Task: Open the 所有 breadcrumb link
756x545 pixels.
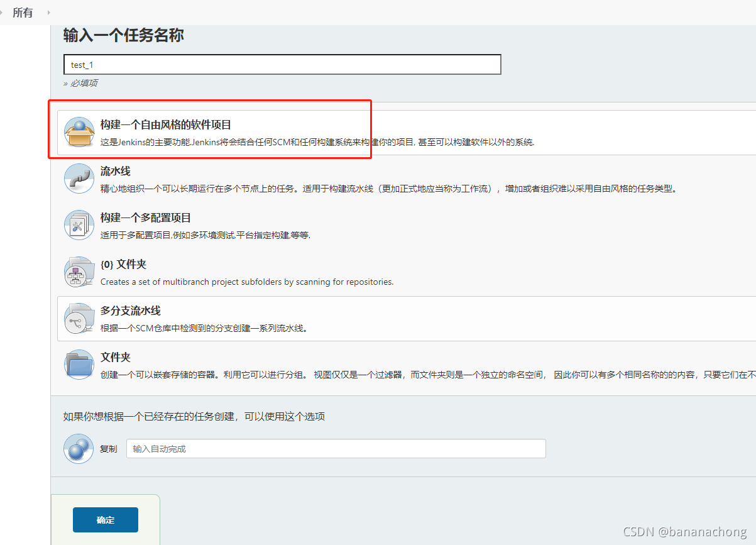Action: [23, 13]
